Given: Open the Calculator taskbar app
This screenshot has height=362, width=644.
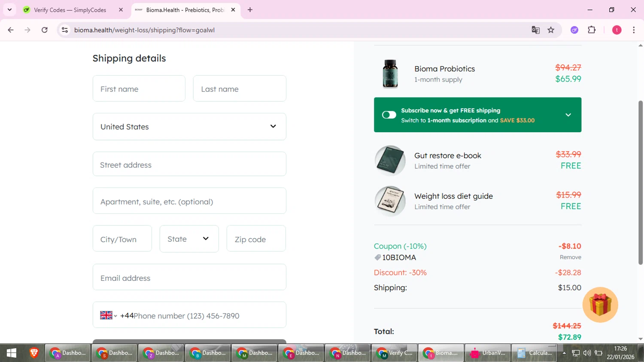Looking at the screenshot, I should point(535,353).
